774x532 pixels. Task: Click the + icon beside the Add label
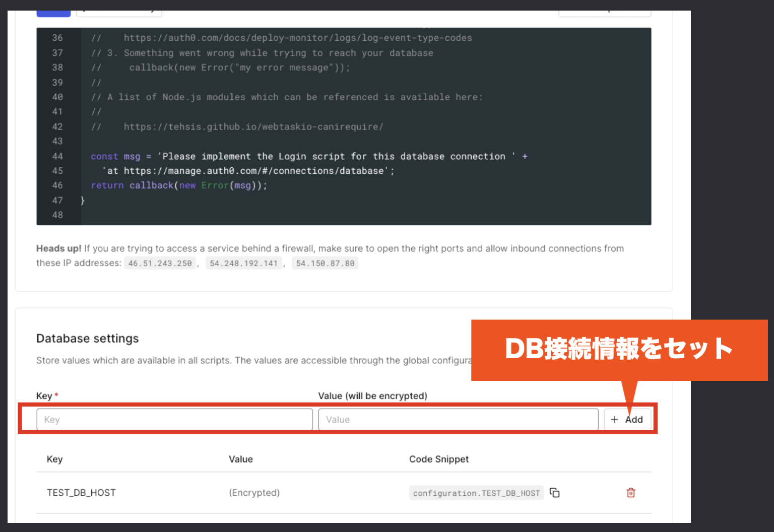tap(615, 419)
